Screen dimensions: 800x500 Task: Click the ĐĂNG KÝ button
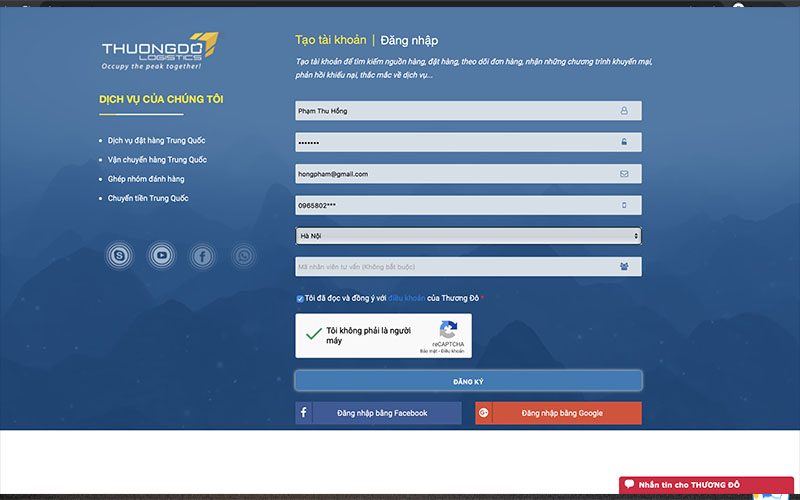tap(468, 381)
